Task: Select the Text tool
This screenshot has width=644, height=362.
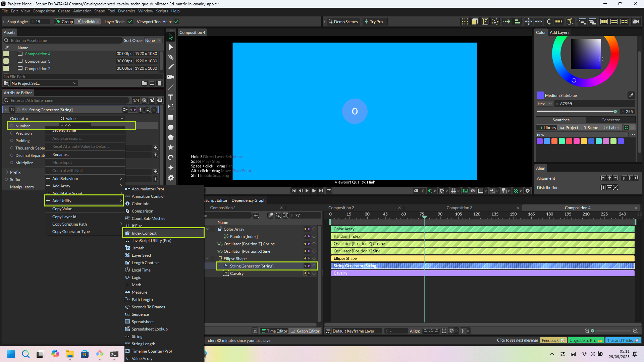Action: click(171, 97)
